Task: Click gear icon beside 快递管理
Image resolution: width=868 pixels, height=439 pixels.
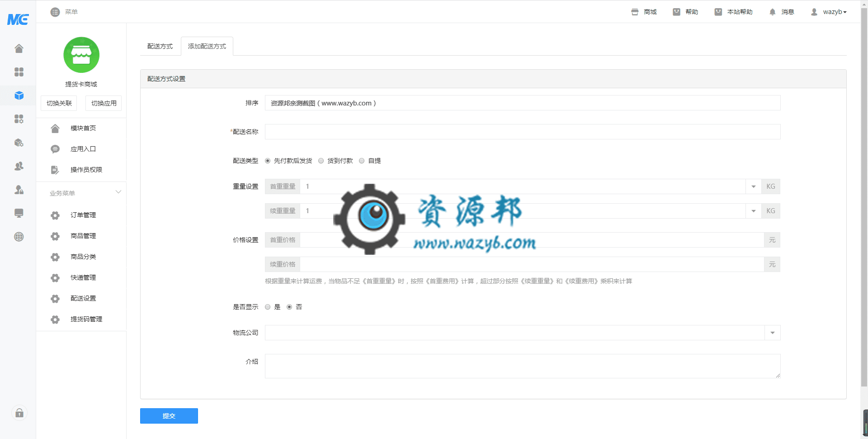Action: click(x=55, y=278)
